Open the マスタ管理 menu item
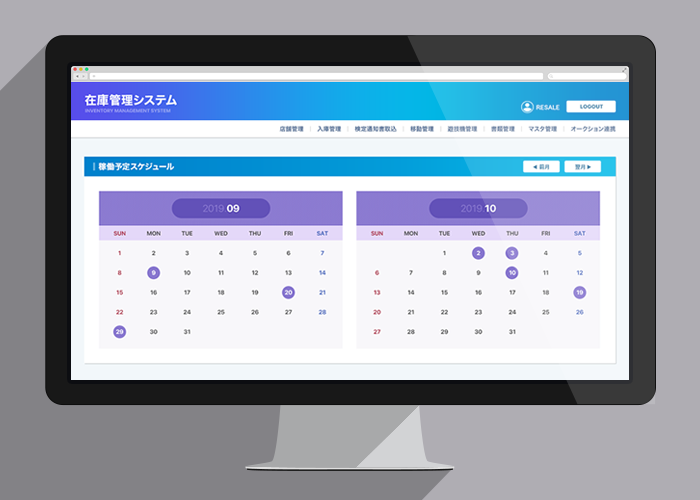700x500 pixels. [542, 129]
